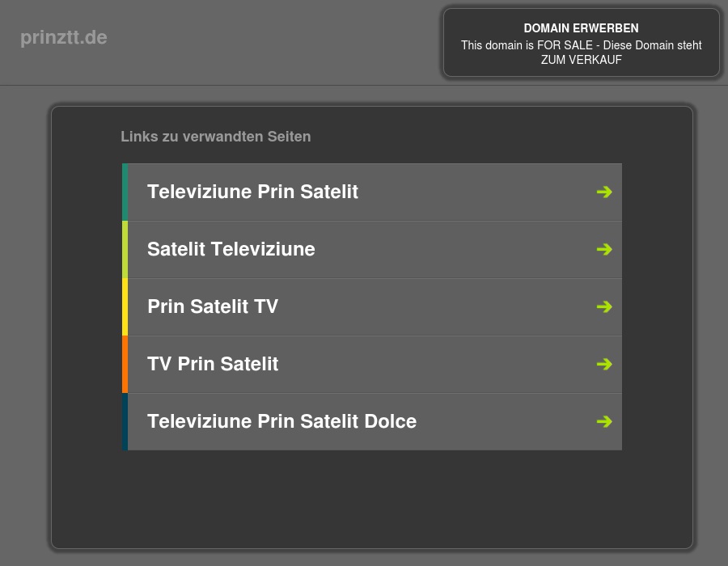Click the yellow-green bar next to Satelit Televiziune
The image size is (728, 566).
click(126, 249)
